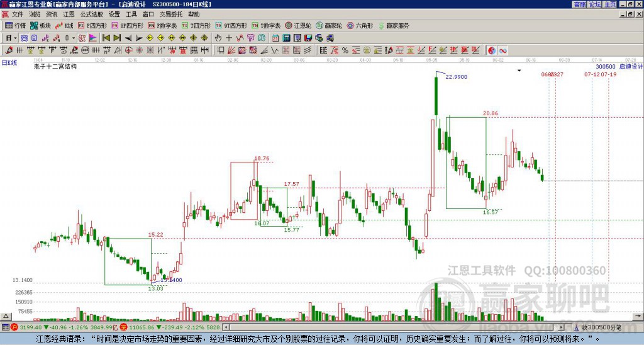Open 赢家服务 with dollar icon
The image size is (644, 345).
(394, 25)
